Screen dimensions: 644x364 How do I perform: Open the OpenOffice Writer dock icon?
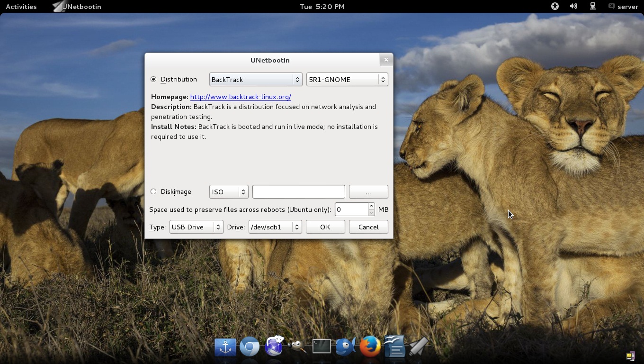point(394,346)
